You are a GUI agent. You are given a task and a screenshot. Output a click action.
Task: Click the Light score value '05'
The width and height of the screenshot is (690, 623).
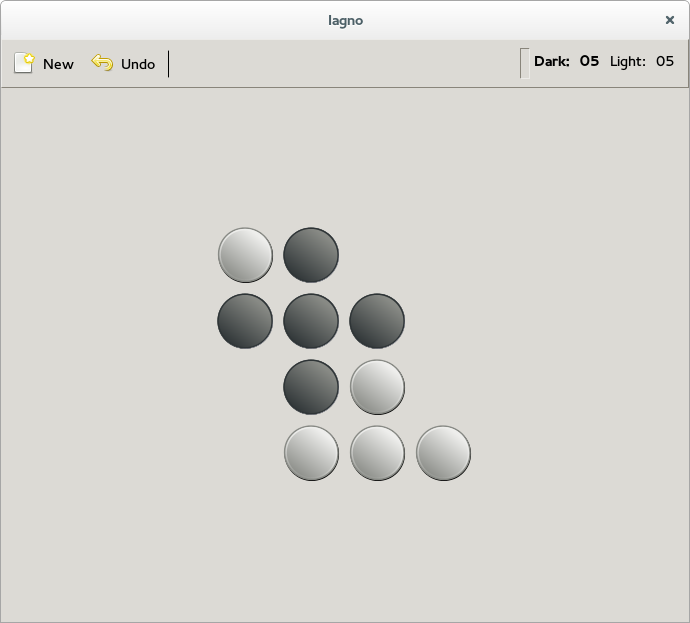click(x=664, y=61)
